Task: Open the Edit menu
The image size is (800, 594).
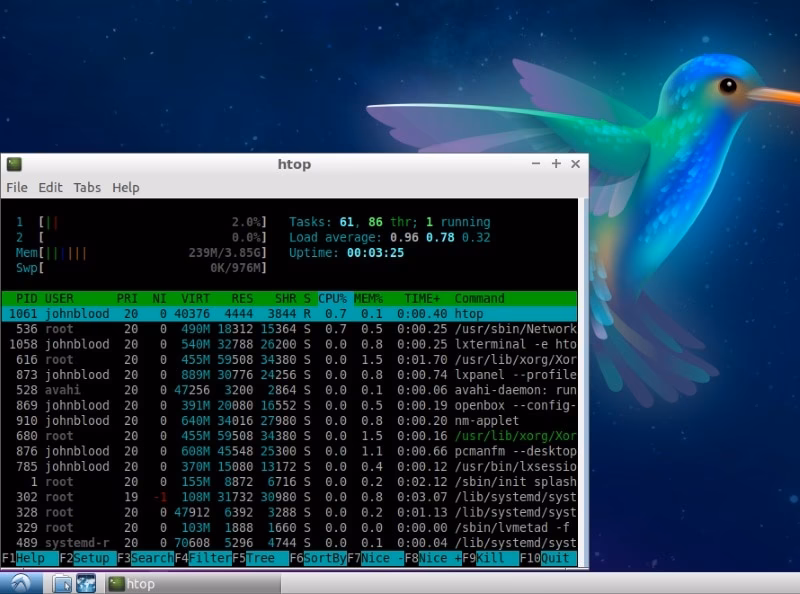Action: point(51,187)
